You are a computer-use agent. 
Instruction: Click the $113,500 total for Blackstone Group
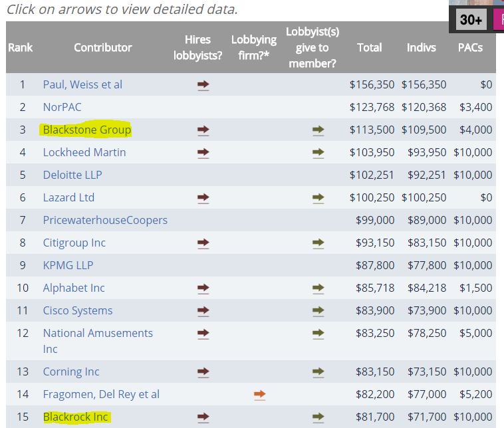pyautogui.click(x=372, y=130)
